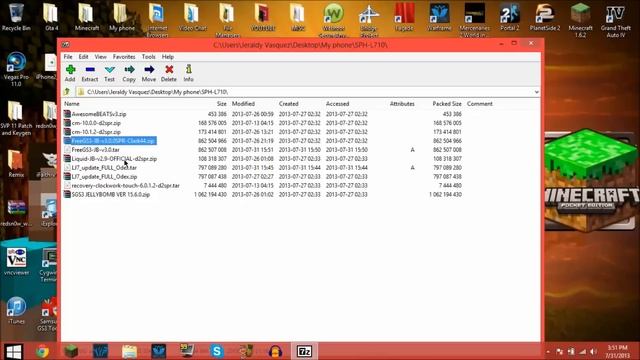The image size is (640, 360).
Task: Launch Chrome from the taskbar
Action: [42, 351]
